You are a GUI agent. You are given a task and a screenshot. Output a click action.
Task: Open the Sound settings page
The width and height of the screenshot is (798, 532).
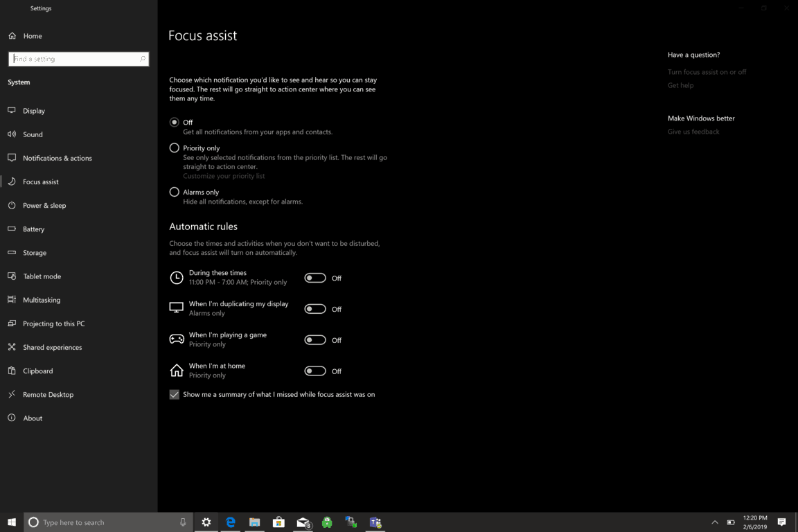33,134
